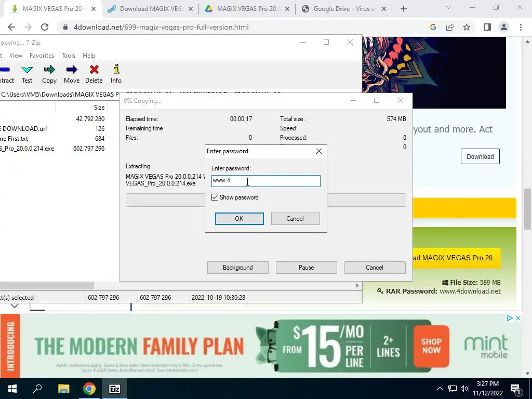
Task: Click the address bar URL
Action: [x=161, y=27]
